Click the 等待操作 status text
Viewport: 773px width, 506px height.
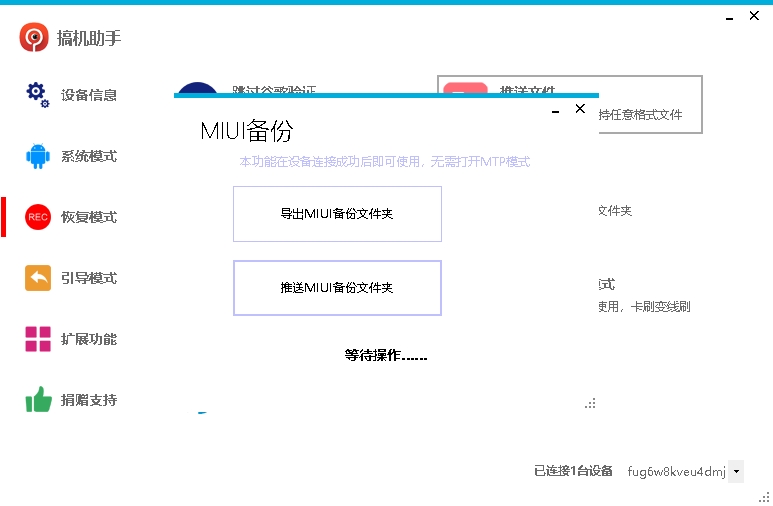386,355
